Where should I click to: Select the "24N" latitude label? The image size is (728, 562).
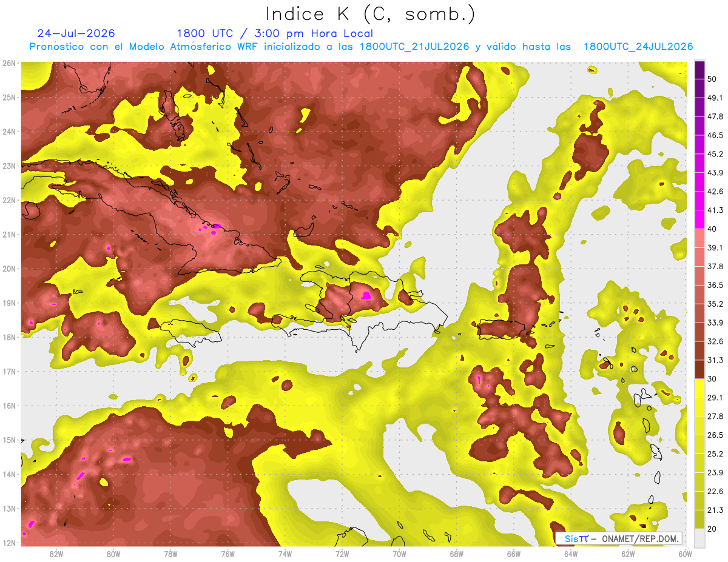pos(8,132)
